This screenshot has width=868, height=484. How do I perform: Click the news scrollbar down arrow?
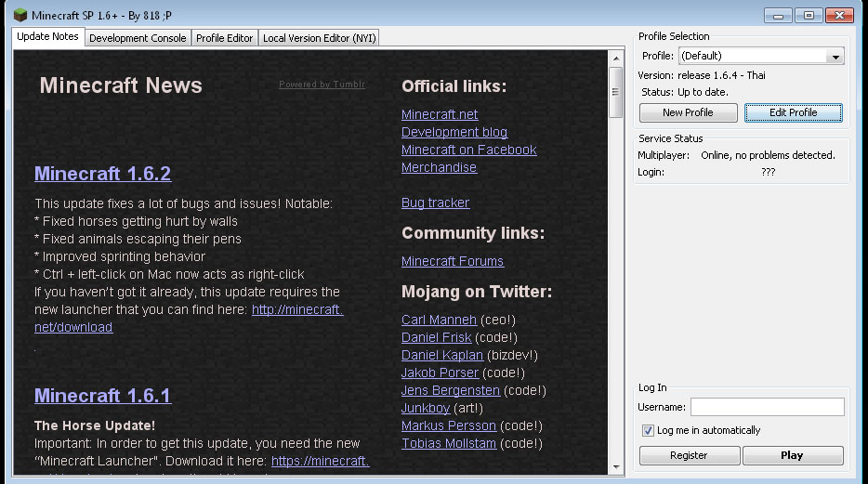coord(616,467)
